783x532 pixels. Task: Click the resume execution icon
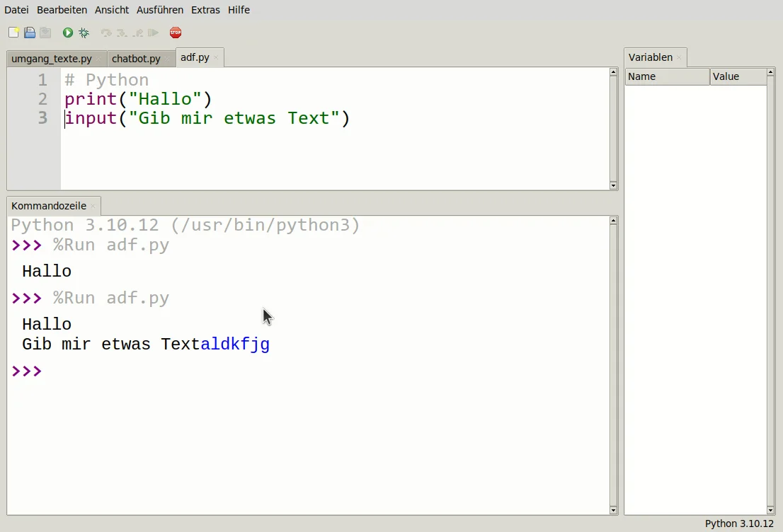[154, 33]
